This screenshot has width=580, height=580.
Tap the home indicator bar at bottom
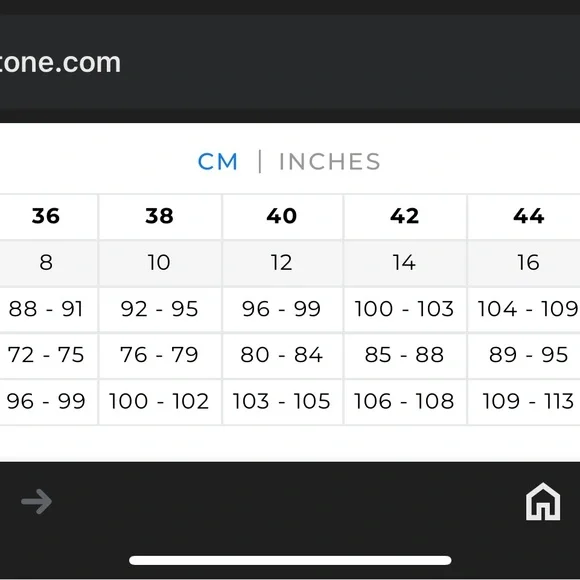click(x=290, y=560)
